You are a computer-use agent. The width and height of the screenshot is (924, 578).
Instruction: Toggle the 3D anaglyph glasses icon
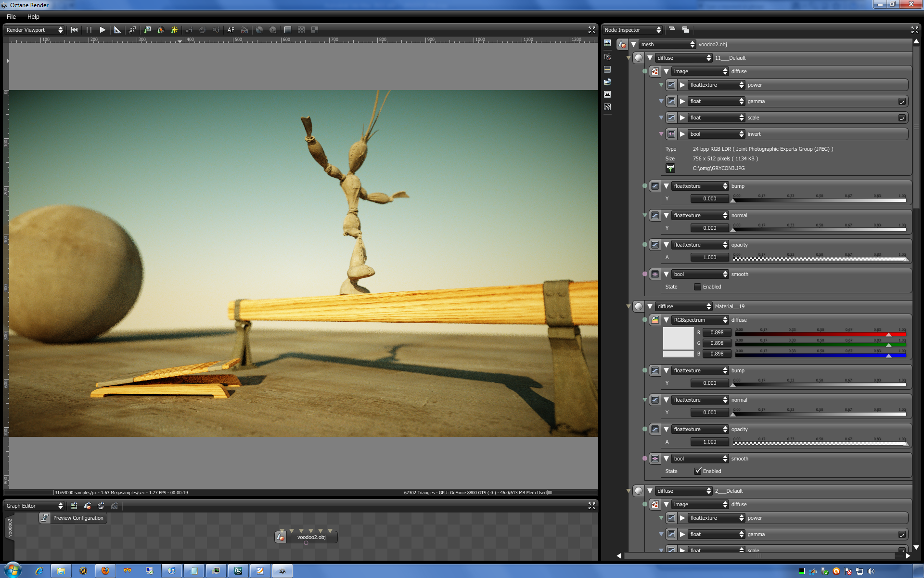pos(244,30)
